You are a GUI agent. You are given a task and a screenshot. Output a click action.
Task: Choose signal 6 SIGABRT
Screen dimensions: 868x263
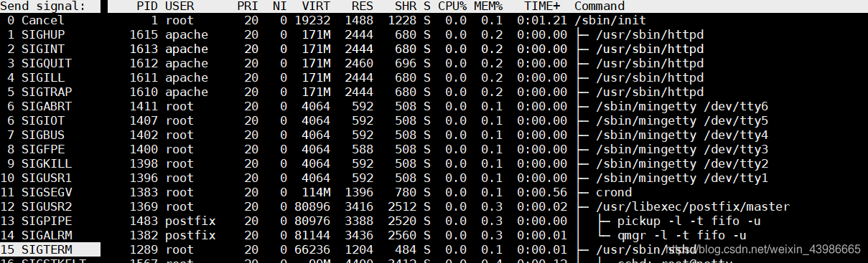pos(50,106)
